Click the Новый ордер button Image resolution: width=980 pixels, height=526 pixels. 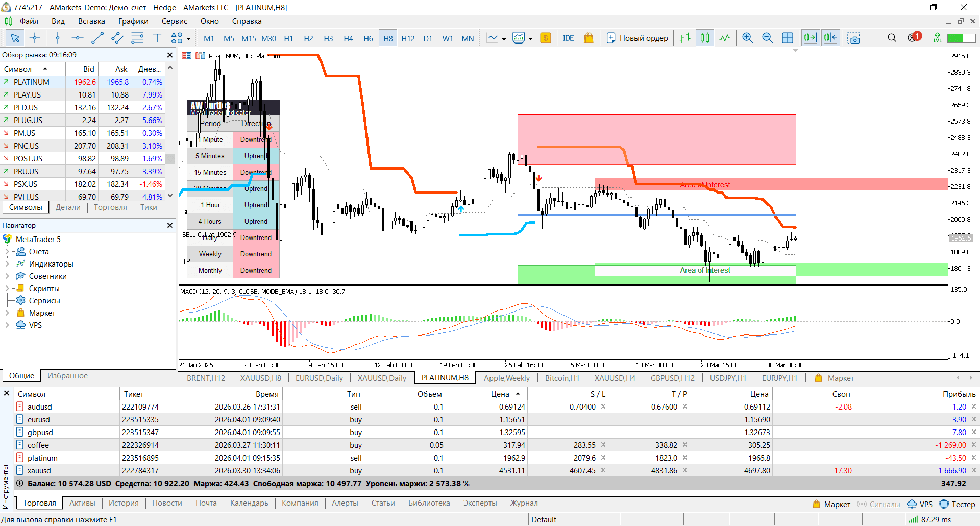(x=638, y=38)
